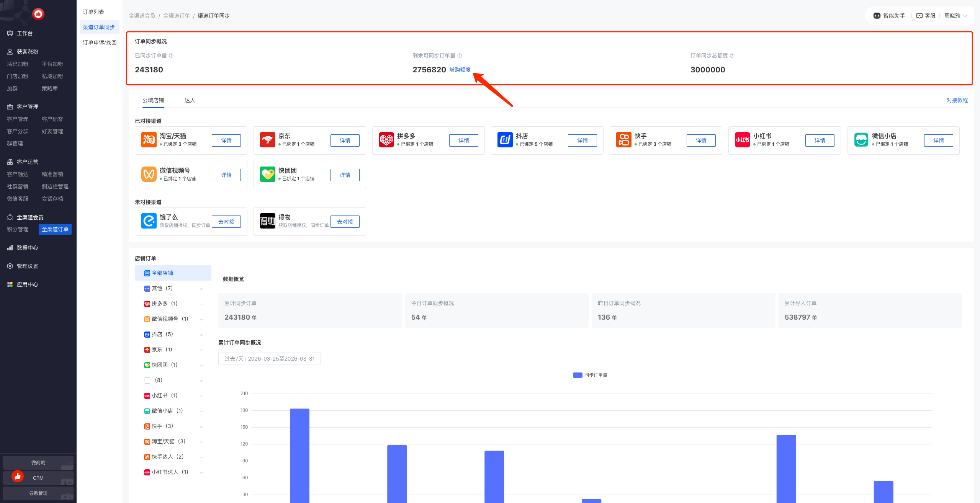Viewport: 980px width, 503px height.
Task: Click the Xiaohongshu channel logo
Action: pyautogui.click(x=742, y=140)
